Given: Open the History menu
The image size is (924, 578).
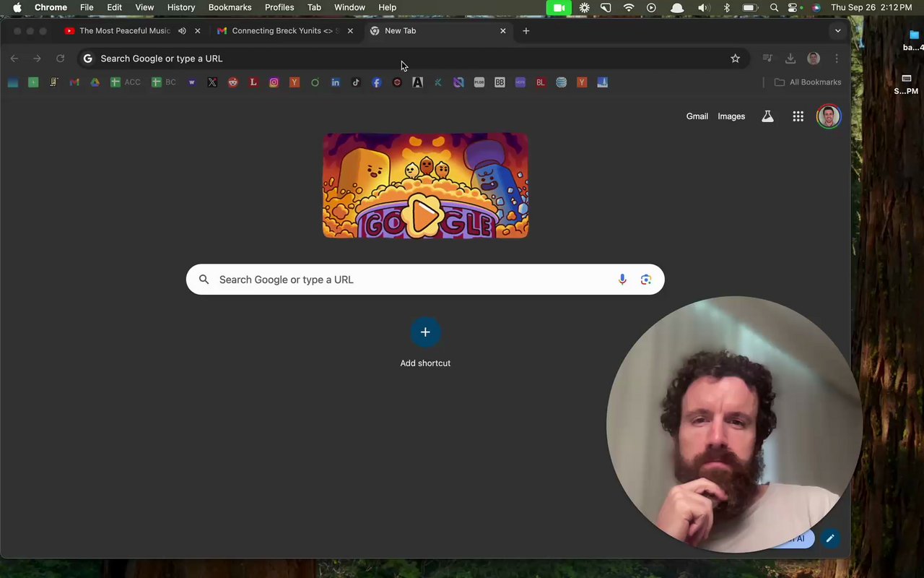Looking at the screenshot, I should [181, 7].
